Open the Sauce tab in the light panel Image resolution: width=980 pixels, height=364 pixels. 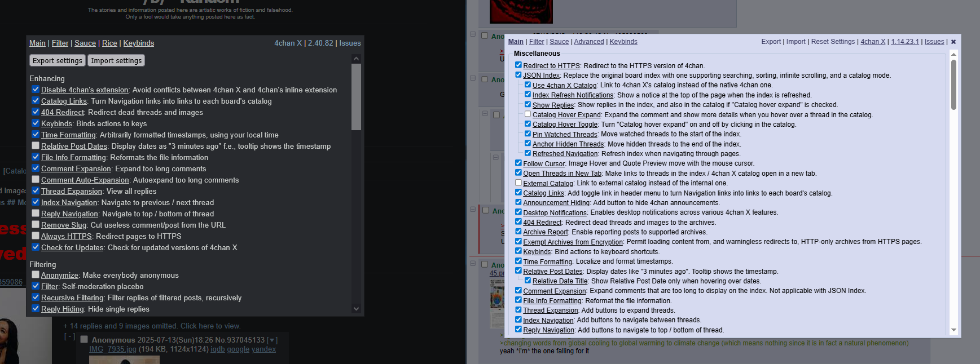point(559,42)
